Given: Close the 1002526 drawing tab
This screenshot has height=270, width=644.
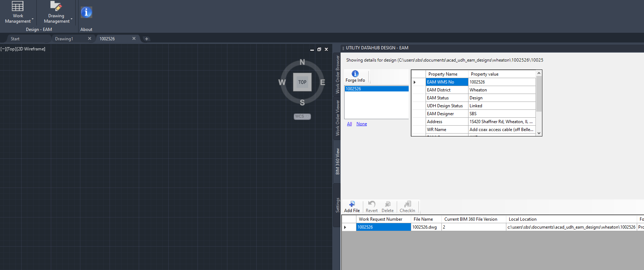Looking at the screenshot, I should click(x=134, y=39).
